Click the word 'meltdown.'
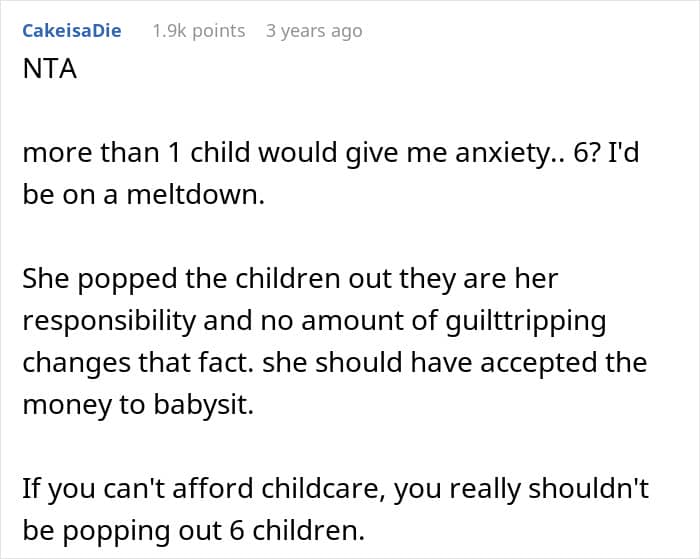Screen dimensions: 700x559 click(196, 195)
